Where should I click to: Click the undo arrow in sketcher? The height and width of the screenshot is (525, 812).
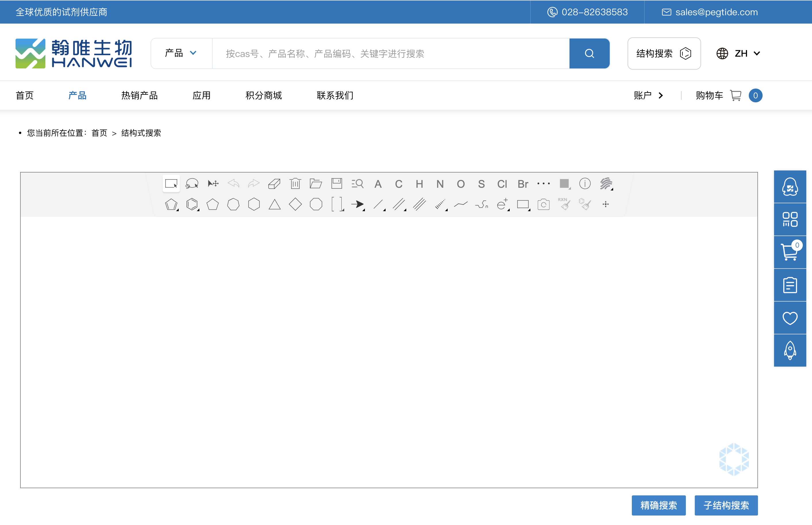233,184
